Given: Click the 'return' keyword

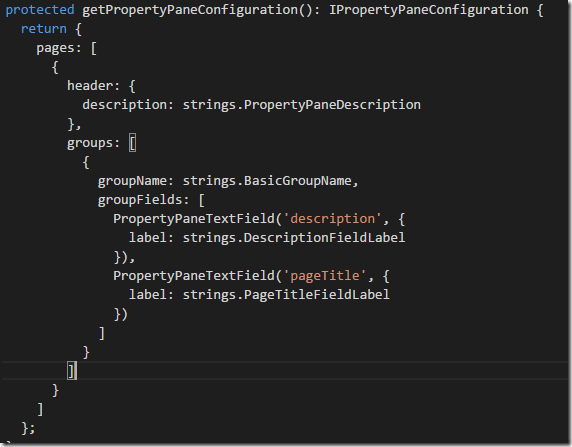Looking at the screenshot, I should tap(44, 29).
